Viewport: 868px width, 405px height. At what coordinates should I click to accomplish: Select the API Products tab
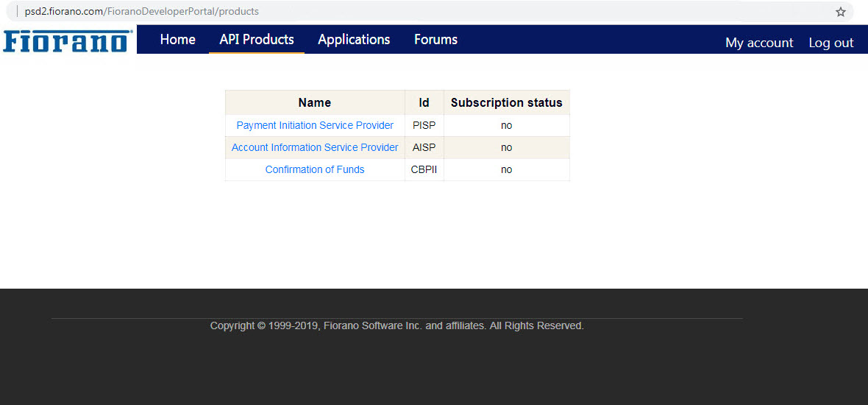point(256,39)
